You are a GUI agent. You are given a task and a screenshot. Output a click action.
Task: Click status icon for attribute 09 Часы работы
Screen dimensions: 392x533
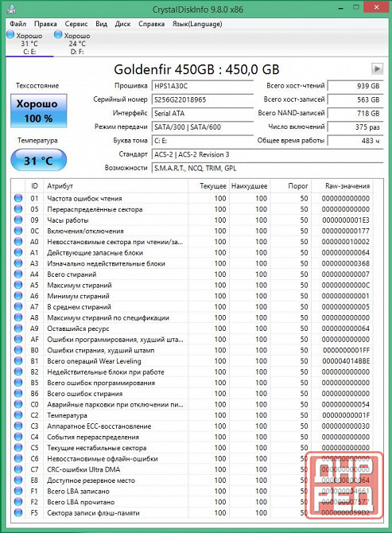pyautogui.click(x=18, y=220)
